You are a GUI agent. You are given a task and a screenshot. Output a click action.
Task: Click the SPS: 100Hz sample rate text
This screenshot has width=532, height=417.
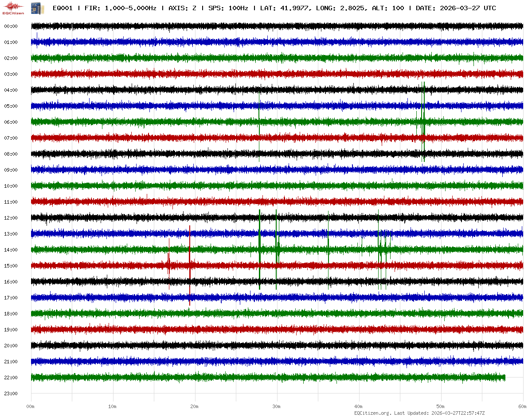click(229, 8)
